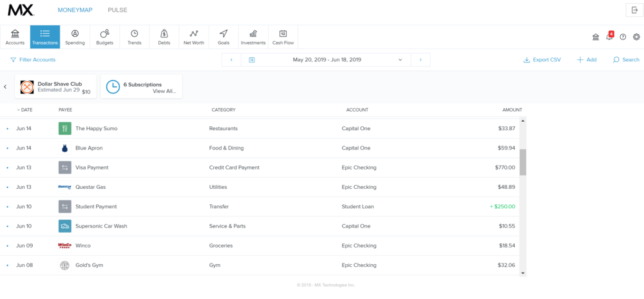This screenshot has height=299, width=644.
Task: Open the bank institutions icon near notifications
Action: coord(596,37)
